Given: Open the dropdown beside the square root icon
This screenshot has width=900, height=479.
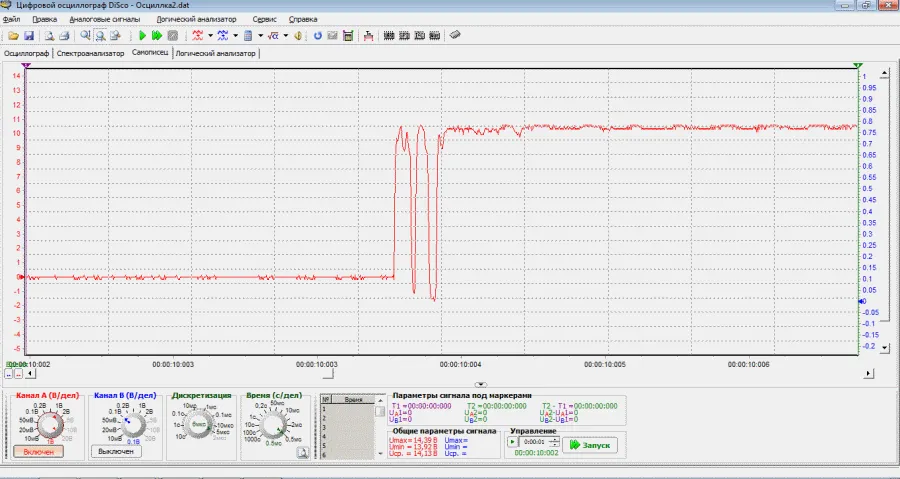Looking at the screenshot, I should (x=285, y=36).
